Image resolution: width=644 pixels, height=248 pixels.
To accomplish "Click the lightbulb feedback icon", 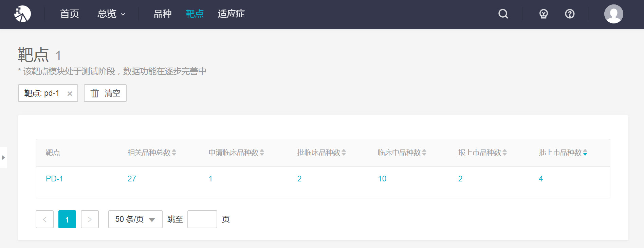I will coord(544,14).
